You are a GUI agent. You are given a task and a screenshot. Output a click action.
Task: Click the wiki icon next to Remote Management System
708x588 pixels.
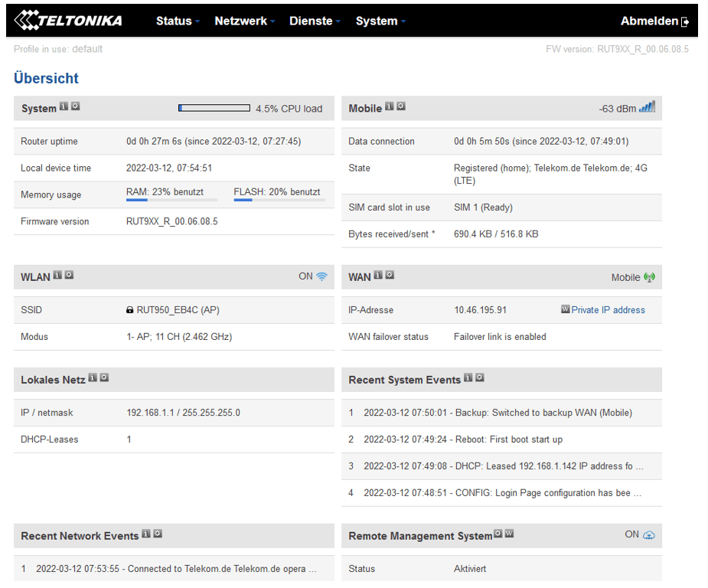[x=509, y=534]
